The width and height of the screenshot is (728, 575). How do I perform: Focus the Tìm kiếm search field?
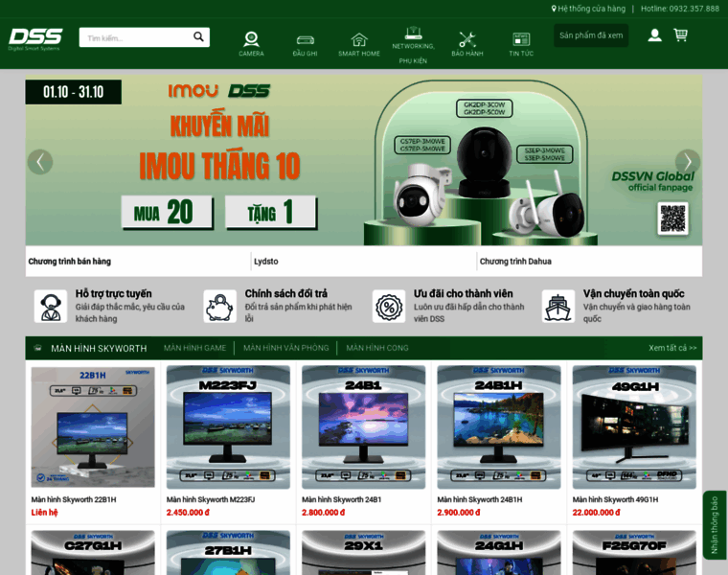(x=134, y=38)
